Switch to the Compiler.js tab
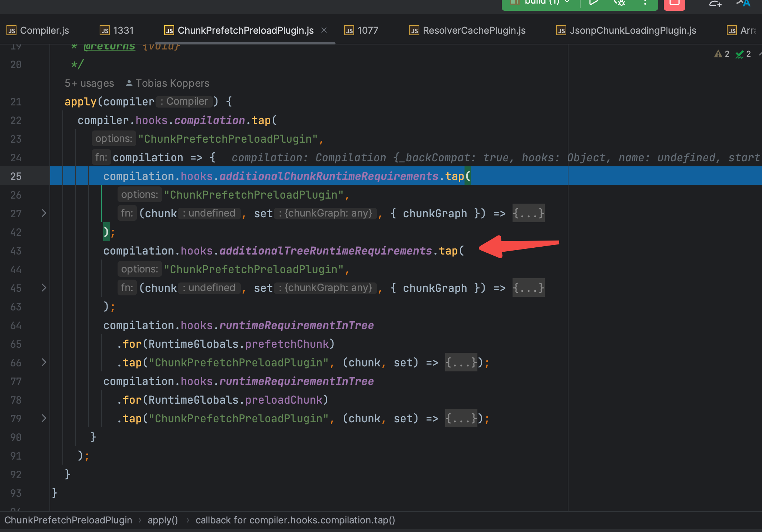 click(44, 30)
